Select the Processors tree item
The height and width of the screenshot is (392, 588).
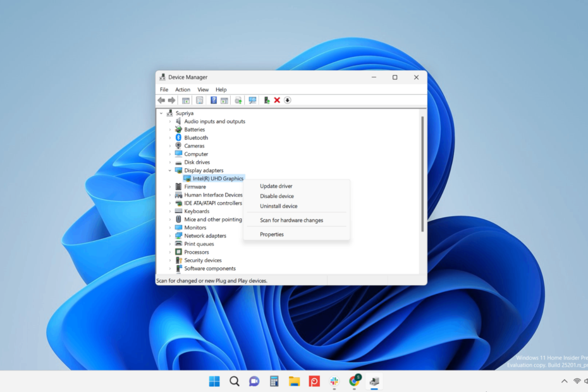pyautogui.click(x=196, y=252)
